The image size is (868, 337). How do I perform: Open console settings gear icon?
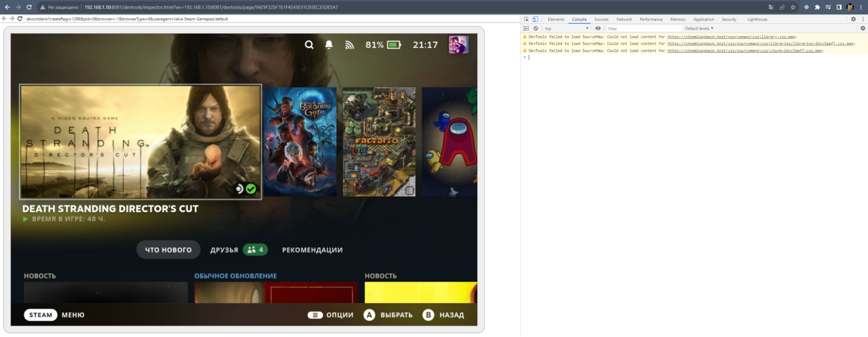(x=863, y=28)
